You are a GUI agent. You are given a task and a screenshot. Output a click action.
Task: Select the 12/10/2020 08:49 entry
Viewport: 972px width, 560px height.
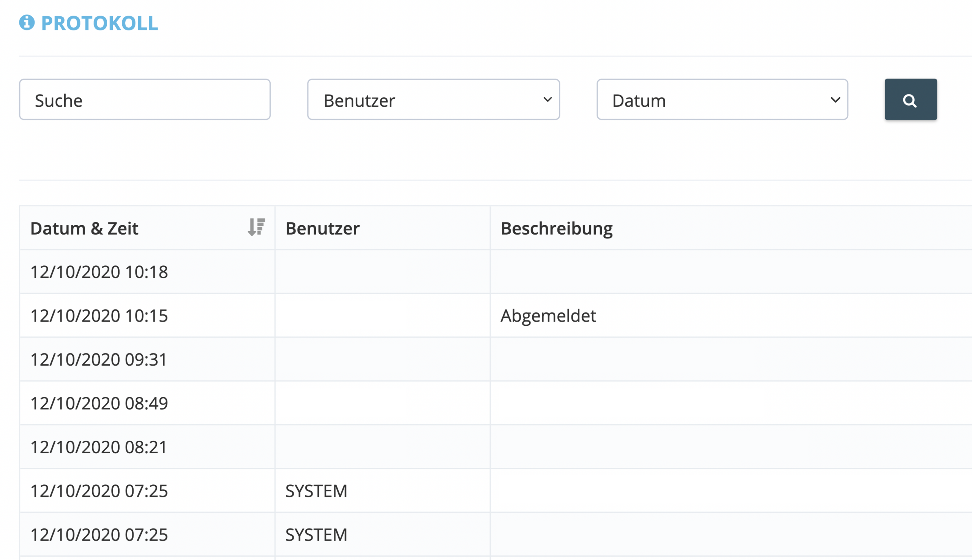pyautogui.click(x=495, y=403)
